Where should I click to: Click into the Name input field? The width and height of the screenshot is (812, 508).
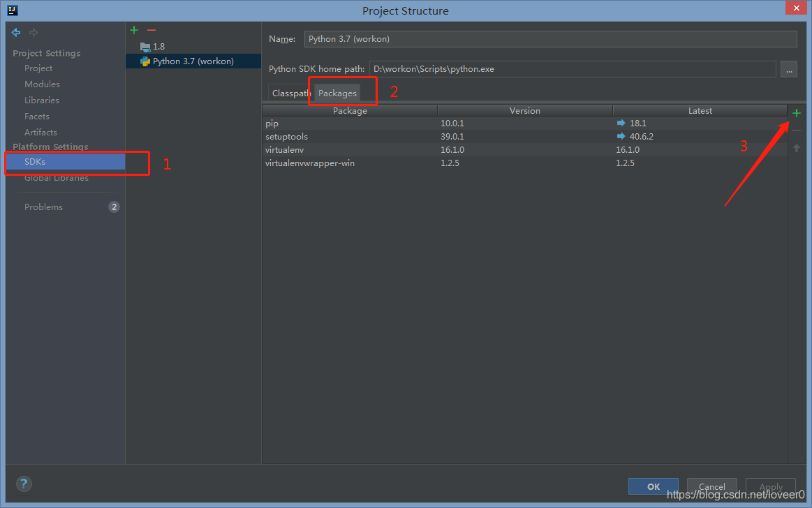tap(550, 39)
